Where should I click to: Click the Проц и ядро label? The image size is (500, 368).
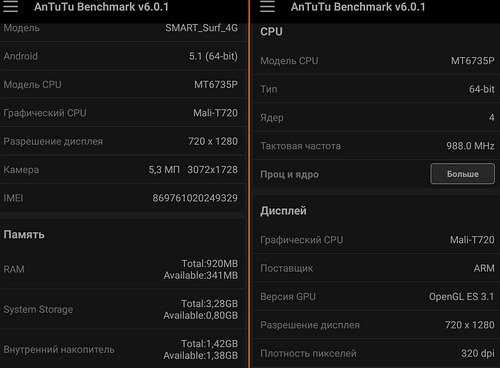pyautogui.click(x=289, y=174)
